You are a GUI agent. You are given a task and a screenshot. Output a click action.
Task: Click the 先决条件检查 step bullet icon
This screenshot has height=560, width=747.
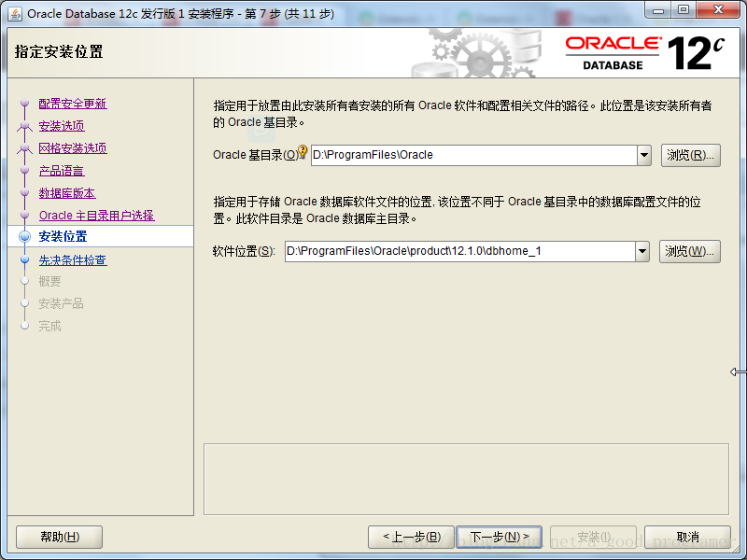[x=25, y=260]
